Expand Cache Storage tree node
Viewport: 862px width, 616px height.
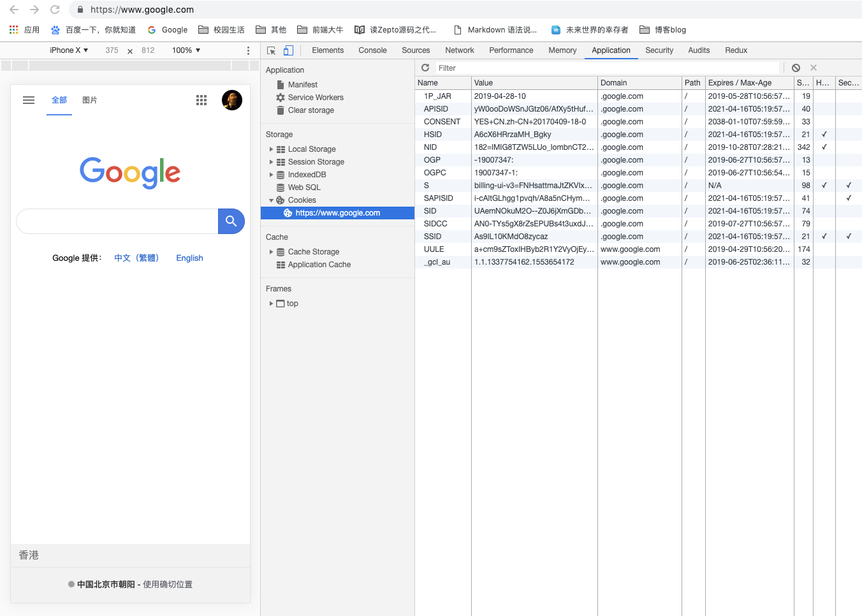coord(271,252)
